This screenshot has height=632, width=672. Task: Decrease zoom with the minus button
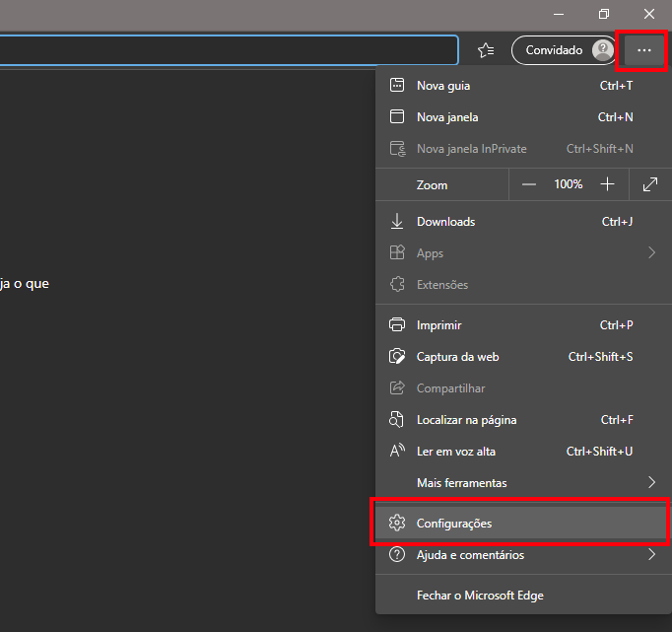[x=529, y=184]
